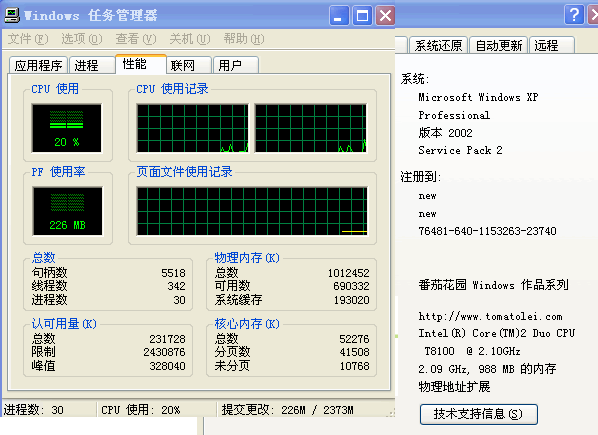Click the help question mark button in System Properties
Image resolution: width=598 pixels, height=435 pixels.
(574, 15)
